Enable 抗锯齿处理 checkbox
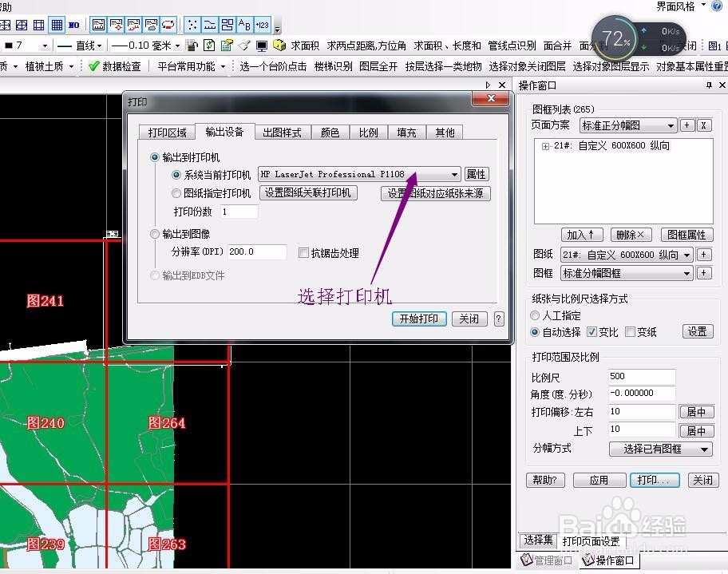This screenshot has width=728, height=574. tap(303, 252)
